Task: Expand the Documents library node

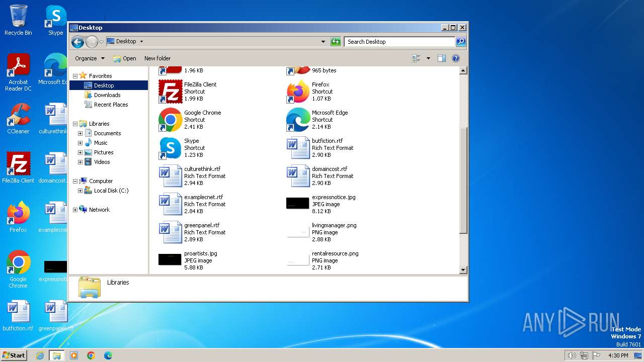Action: click(80, 133)
